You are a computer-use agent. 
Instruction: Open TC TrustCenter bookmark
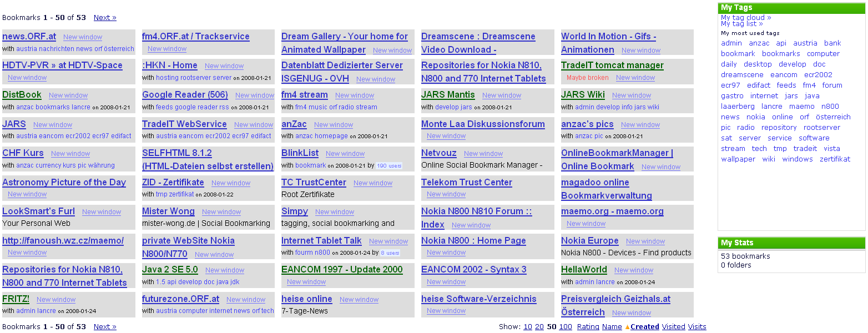(x=314, y=183)
